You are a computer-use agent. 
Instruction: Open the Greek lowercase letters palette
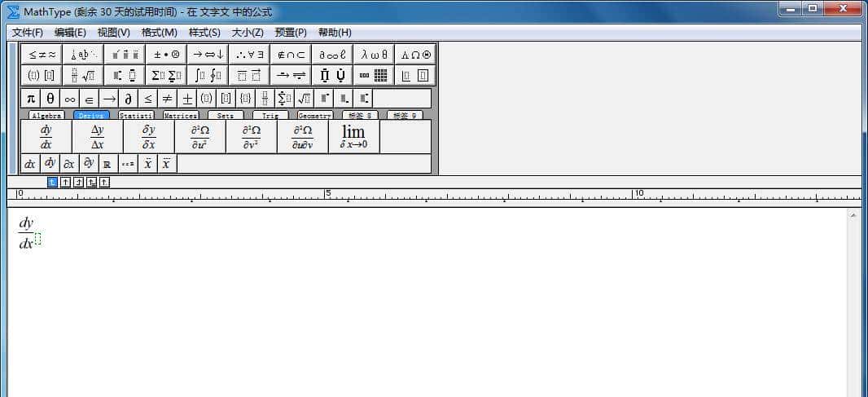click(x=374, y=55)
